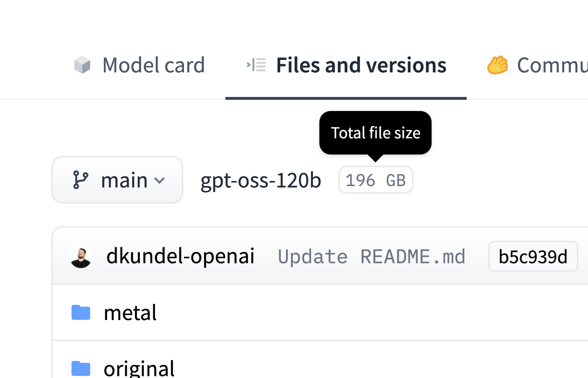Open the dkundel-openai profile link
588x378 pixels.
180,256
